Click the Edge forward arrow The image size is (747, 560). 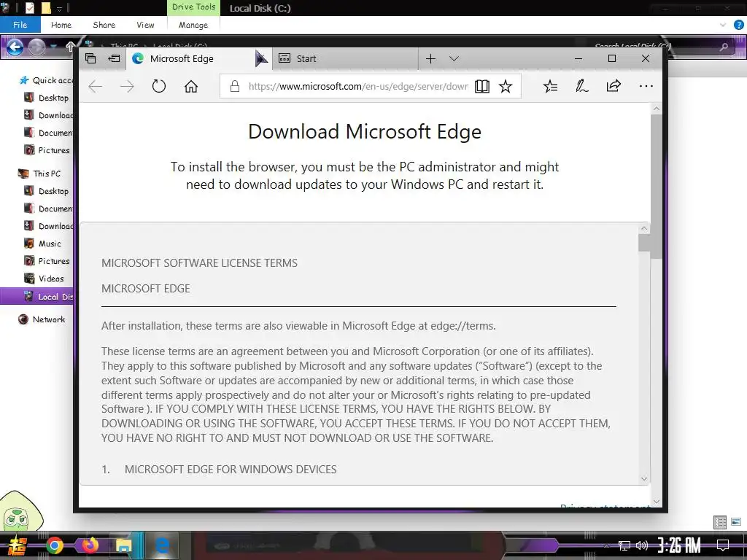[127, 86]
